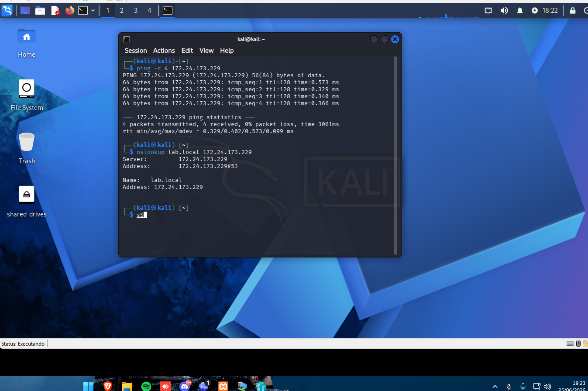The width and height of the screenshot is (588, 391).
Task: Open the Kali applications menu
Action: 7,10
